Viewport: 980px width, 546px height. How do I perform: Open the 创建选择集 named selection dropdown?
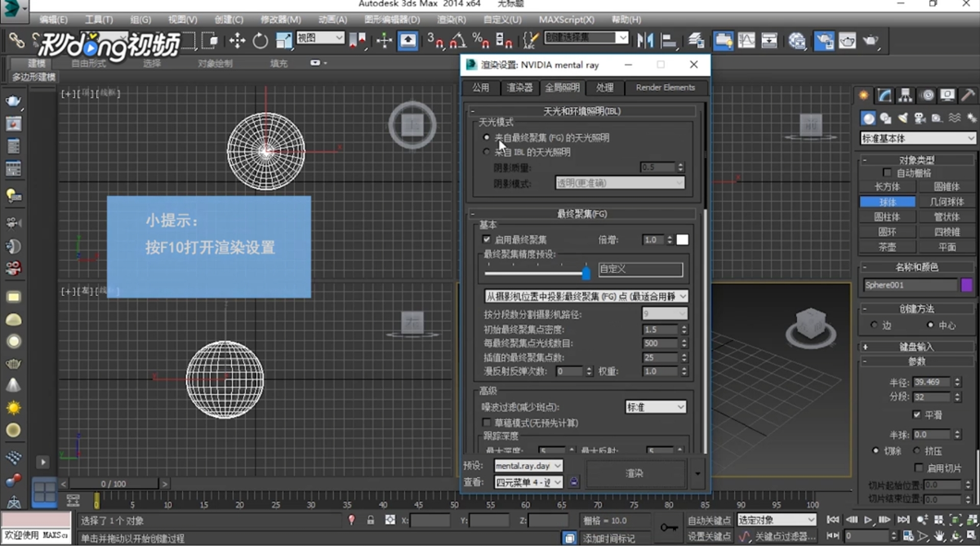(x=586, y=38)
